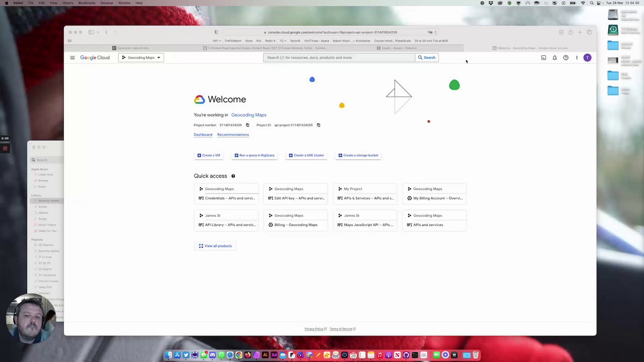644x362 pixels.
Task: Open the Terms of Service link
Action: click(x=343, y=329)
